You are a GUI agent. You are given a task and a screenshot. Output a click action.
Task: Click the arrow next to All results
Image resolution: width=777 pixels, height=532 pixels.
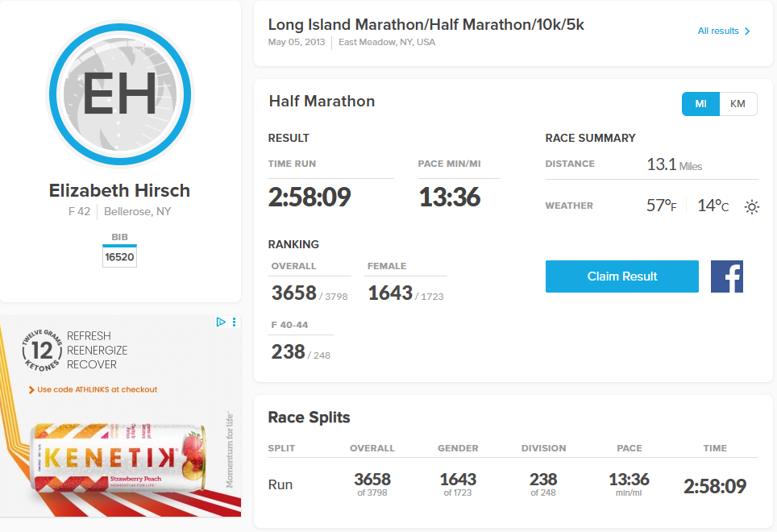tap(747, 31)
